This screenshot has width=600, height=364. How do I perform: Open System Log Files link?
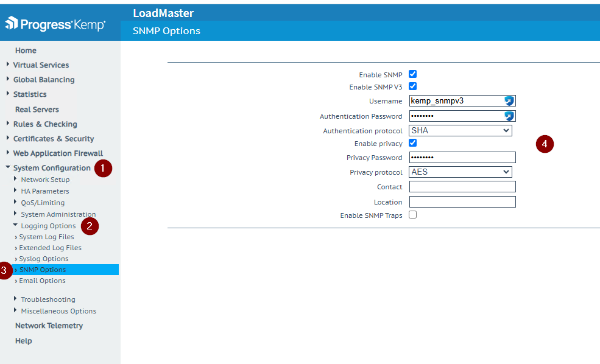pyautogui.click(x=46, y=237)
